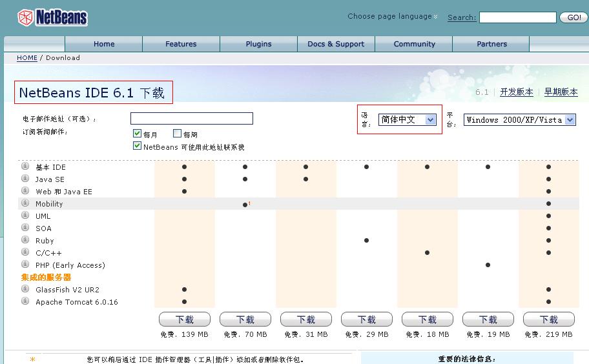Click the GlassFish V2 UR2 label
The height and width of the screenshot is (364, 589).
[x=67, y=290]
